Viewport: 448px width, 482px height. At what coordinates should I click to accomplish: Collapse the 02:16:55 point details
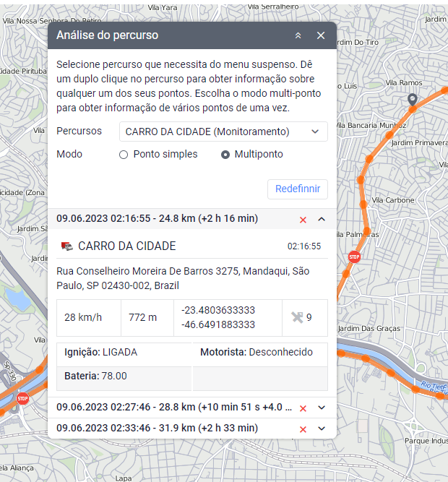coord(322,219)
